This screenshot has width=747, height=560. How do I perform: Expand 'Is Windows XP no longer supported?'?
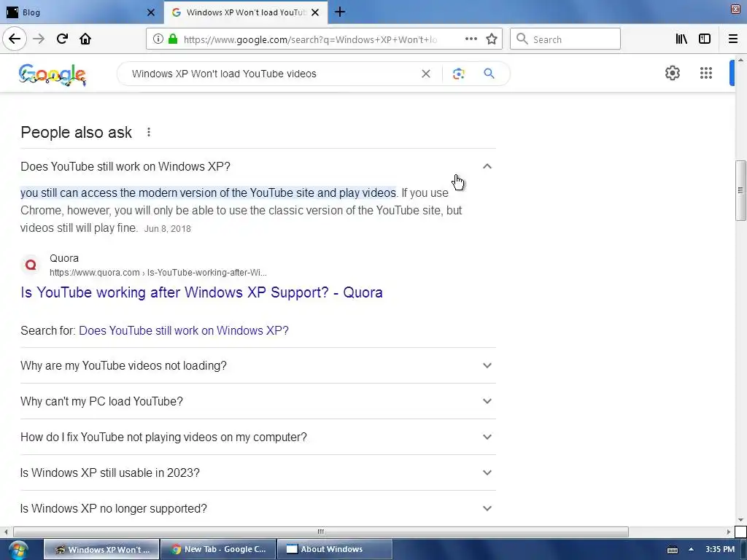pos(258,508)
